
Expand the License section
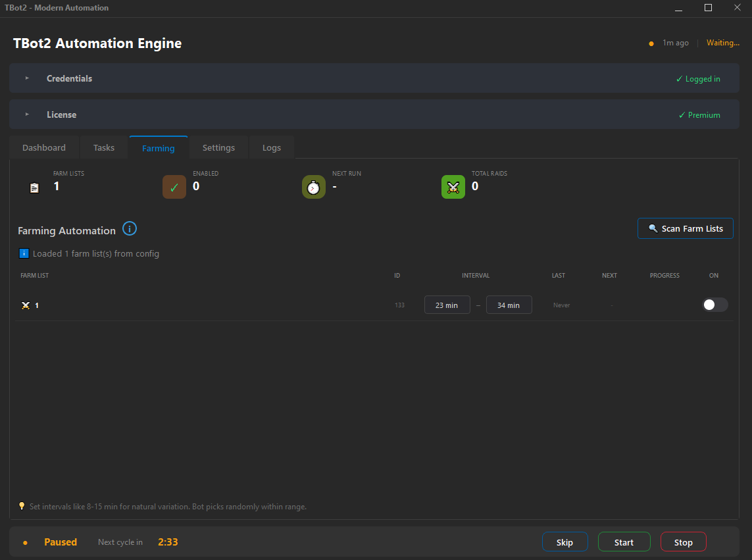pyautogui.click(x=26, y=113)
